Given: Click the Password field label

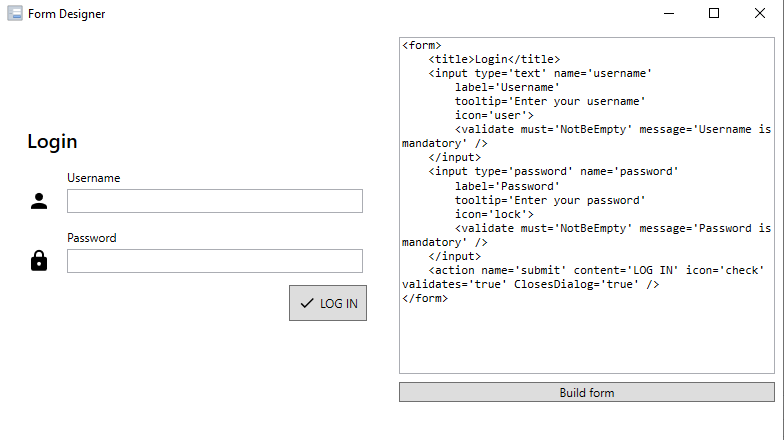Looking at the screenshot, I should [92, 238].
